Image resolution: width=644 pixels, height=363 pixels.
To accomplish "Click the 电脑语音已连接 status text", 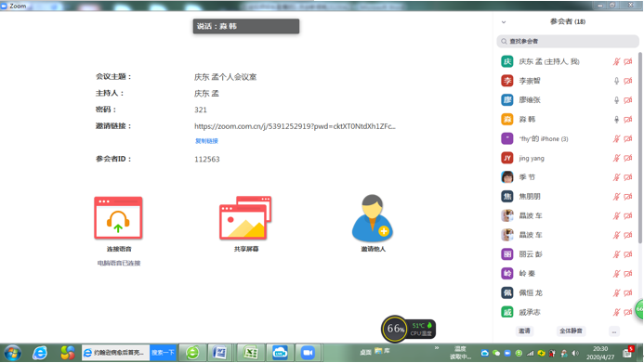I will coord(119,264).
